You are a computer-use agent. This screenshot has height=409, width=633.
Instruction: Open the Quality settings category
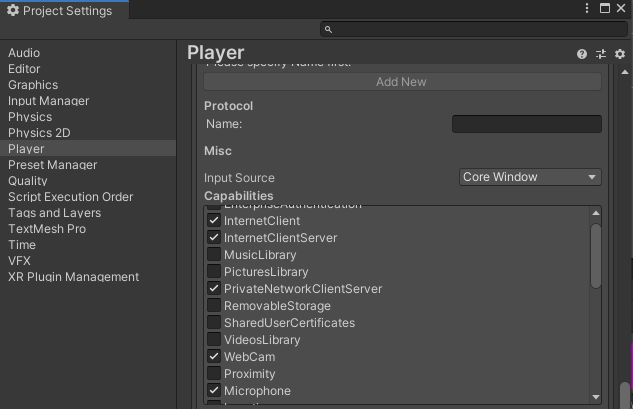[88, 181]
